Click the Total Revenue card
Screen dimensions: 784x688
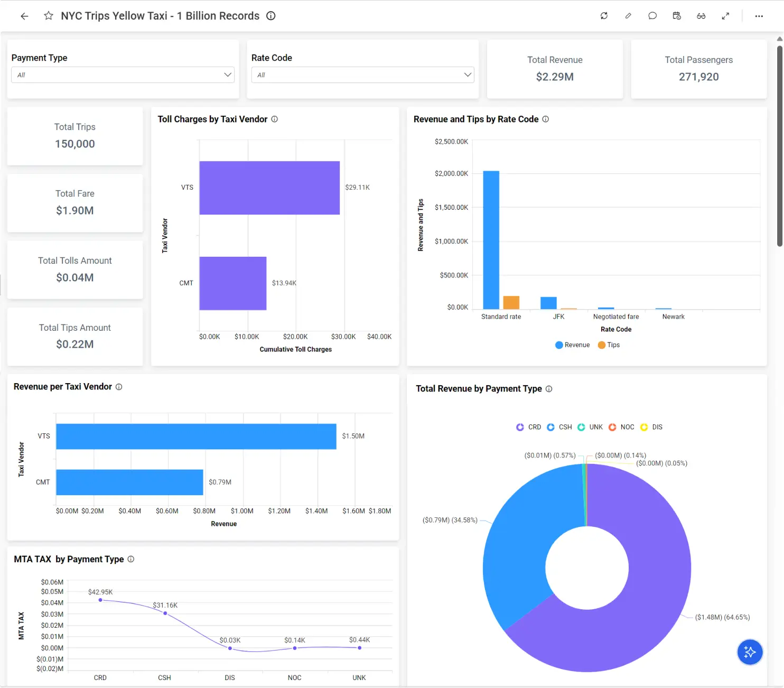[x=555, y=69]
